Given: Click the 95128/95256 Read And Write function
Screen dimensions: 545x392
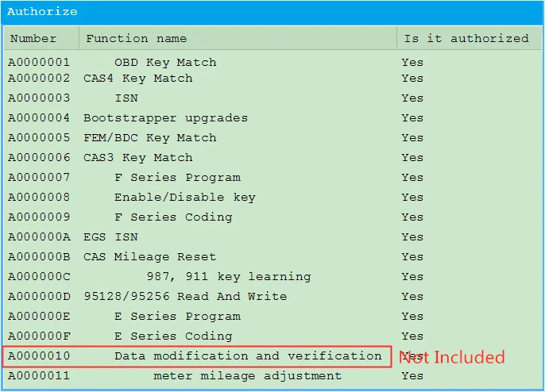Looking at the screenshot, I should point(185,296).
